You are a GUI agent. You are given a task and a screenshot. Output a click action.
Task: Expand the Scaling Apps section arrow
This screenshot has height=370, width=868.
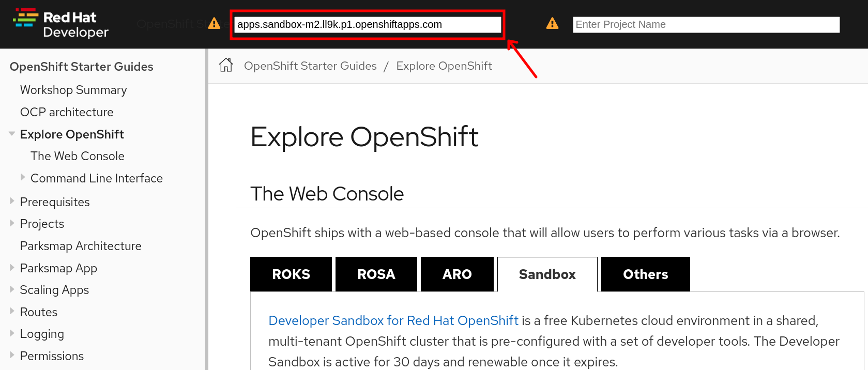[12, 289]
